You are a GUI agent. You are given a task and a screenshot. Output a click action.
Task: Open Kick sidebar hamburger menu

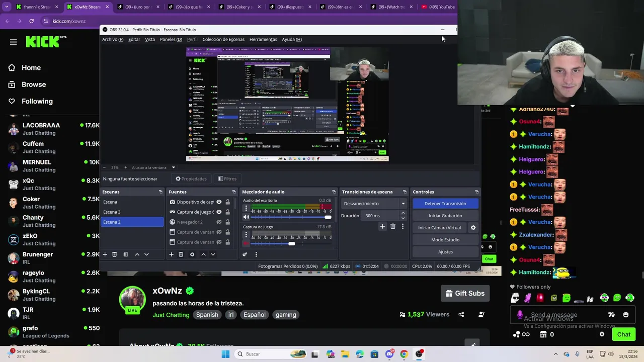tap(13, 42)
